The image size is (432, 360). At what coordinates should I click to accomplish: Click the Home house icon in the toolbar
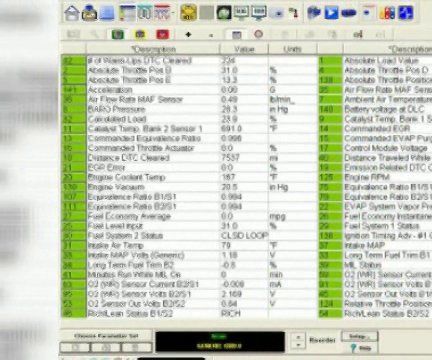click(72, 13)
